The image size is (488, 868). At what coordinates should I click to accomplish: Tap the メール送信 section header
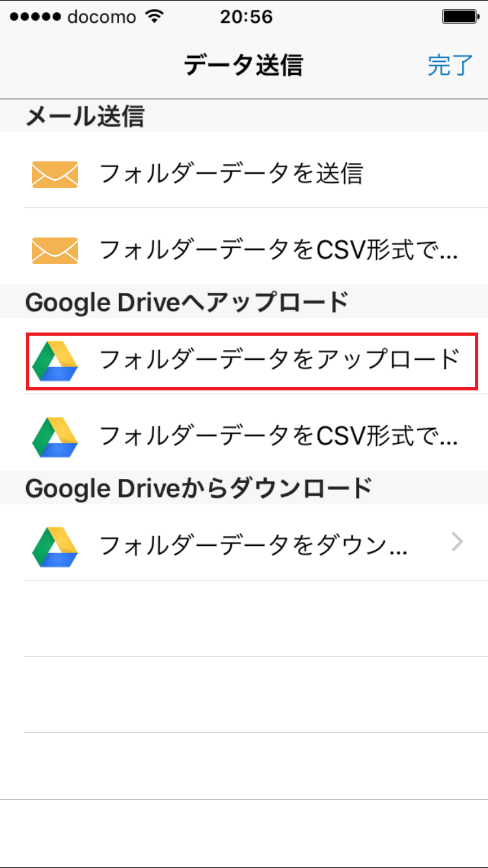point(85,116)
